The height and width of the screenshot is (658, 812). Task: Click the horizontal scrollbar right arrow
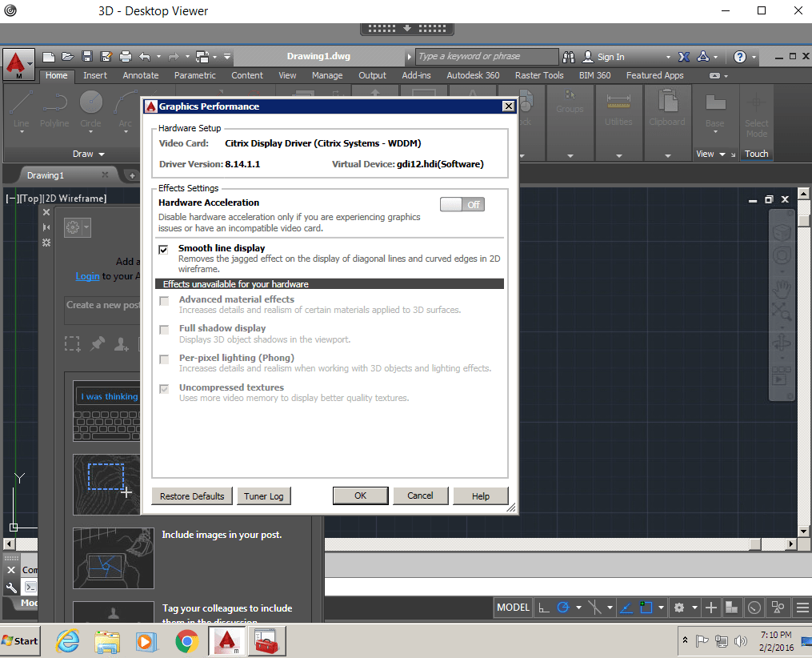pos(790,544)
